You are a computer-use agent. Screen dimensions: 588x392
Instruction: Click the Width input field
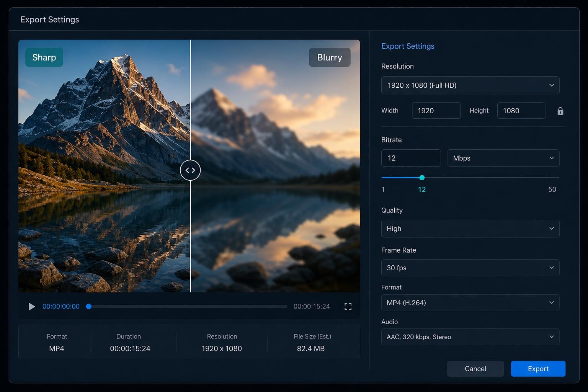[436, 111]
